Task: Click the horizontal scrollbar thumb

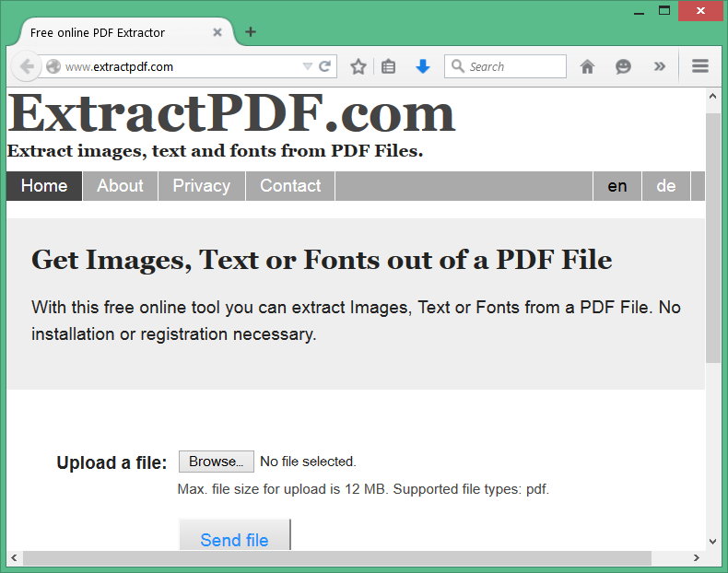Action: [337, 557]
